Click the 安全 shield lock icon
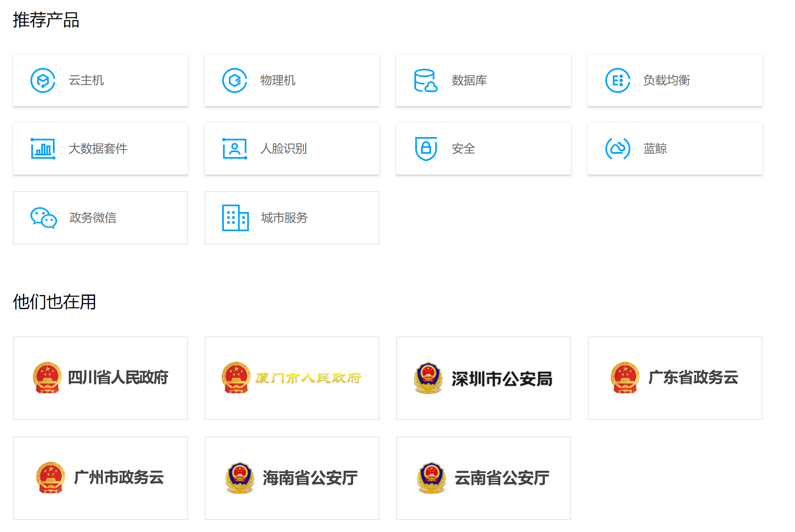 click(x=426, y=149)
